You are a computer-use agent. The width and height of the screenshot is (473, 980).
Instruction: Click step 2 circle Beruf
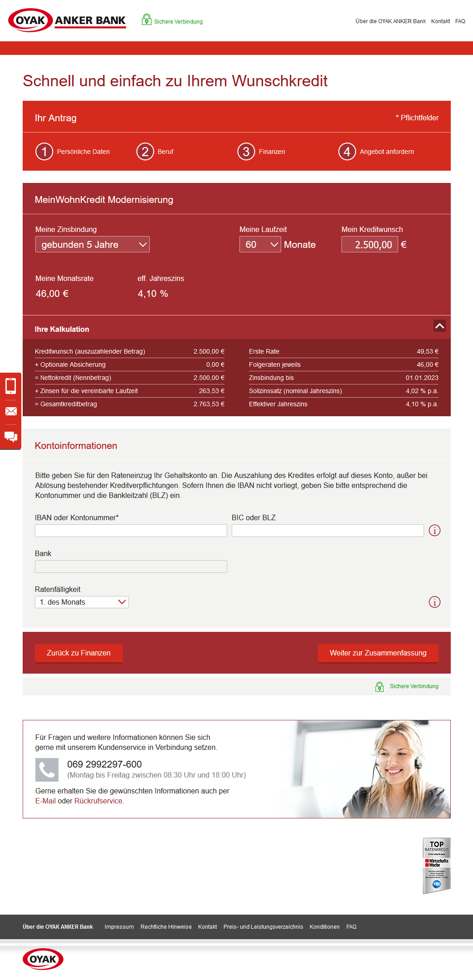[145, 152]
